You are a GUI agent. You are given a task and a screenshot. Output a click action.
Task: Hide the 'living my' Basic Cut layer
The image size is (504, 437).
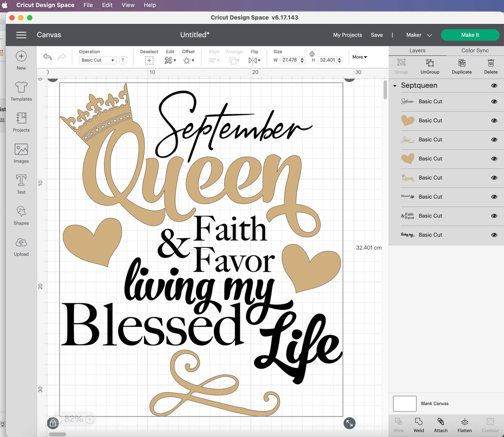tap(494, 235)
